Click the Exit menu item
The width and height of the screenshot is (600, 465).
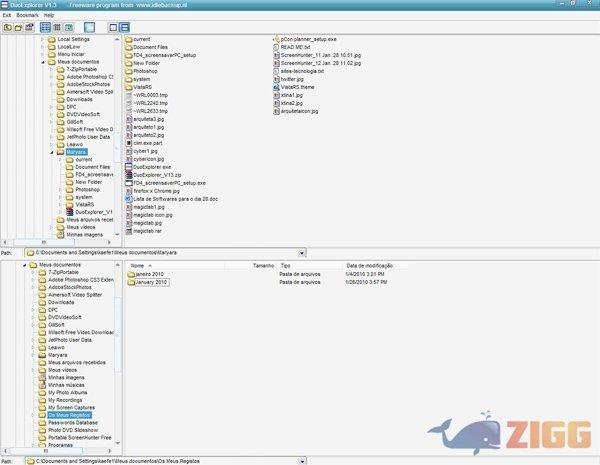(7, 16)
